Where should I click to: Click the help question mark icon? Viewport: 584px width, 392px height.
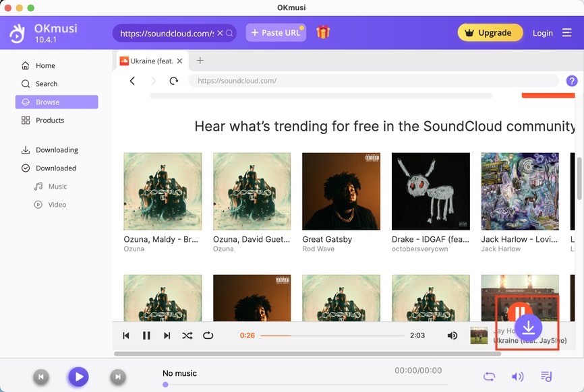point(572,80)
